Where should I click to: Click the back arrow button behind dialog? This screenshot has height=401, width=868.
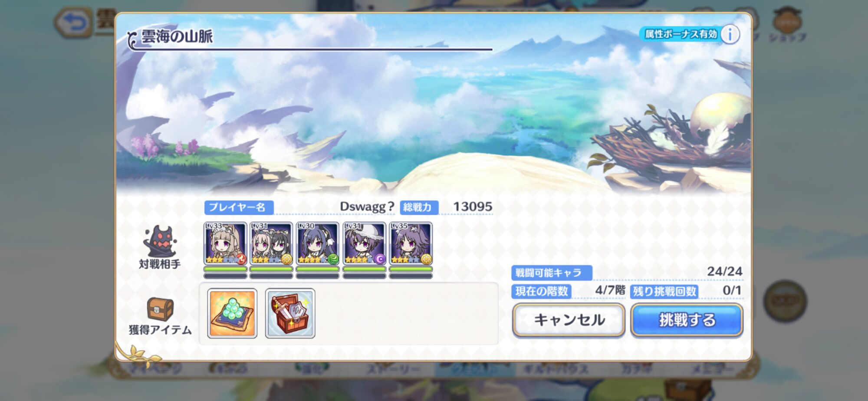tap(73, 22)
